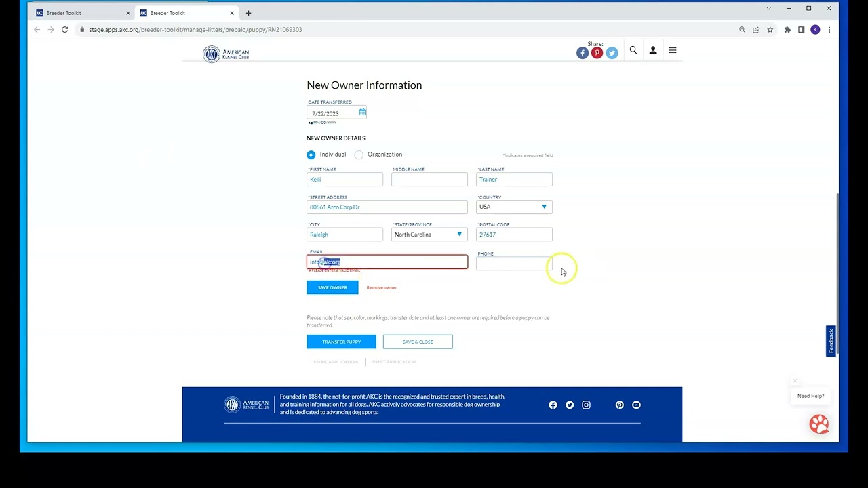Click the Street Address field
The width and height of the screenshot is (868, 488).
tap(387, 207)
